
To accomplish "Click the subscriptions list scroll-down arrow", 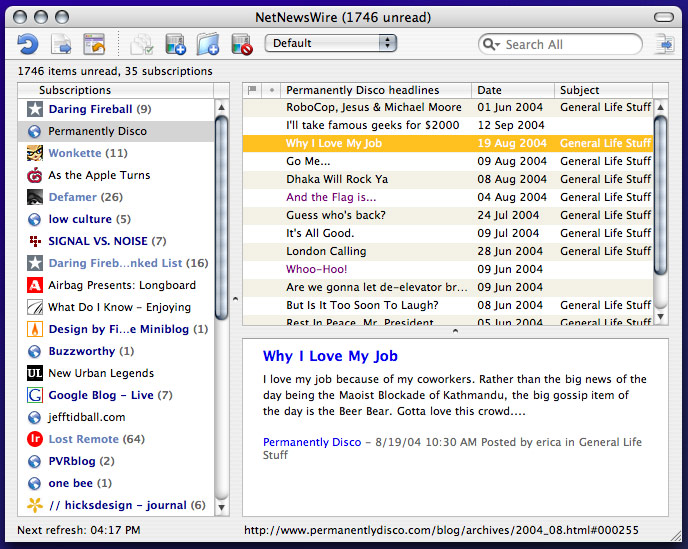I will (222, 508).
